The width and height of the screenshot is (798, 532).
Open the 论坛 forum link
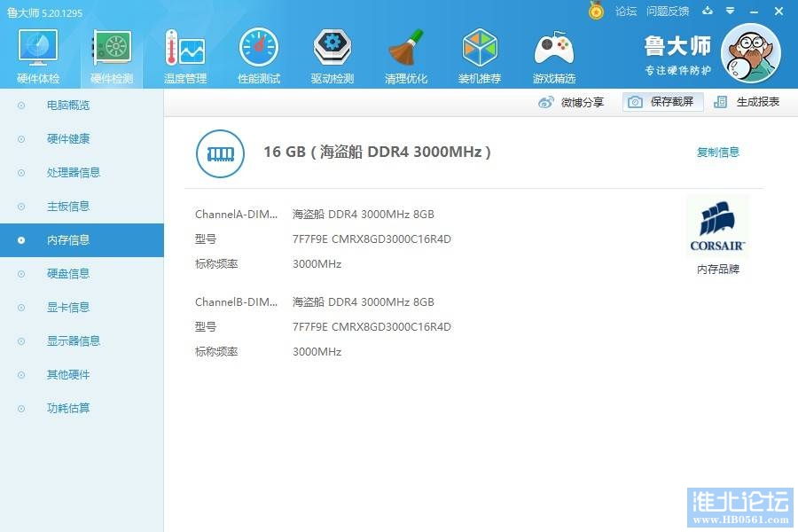(x=625, y=12)
